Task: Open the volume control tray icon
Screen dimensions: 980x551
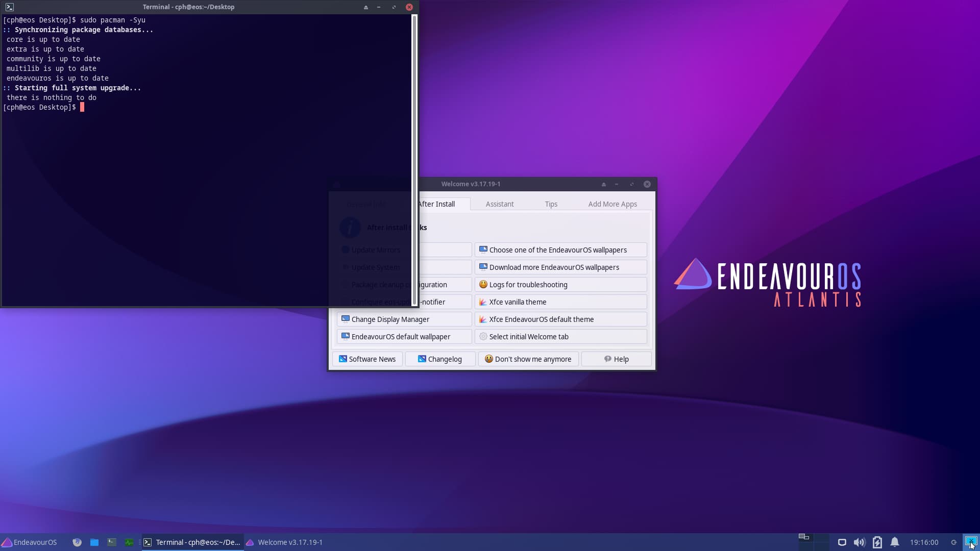Action: 860,542
